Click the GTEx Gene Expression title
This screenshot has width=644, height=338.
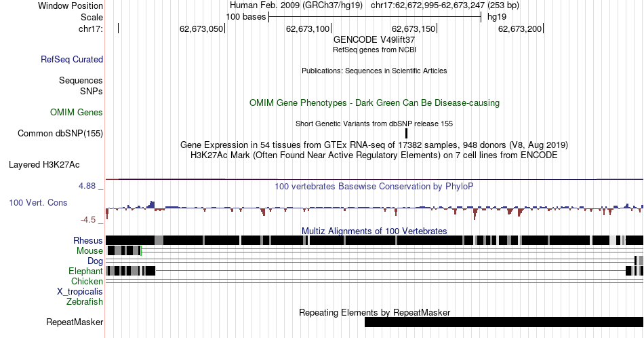tap(374, 145)
